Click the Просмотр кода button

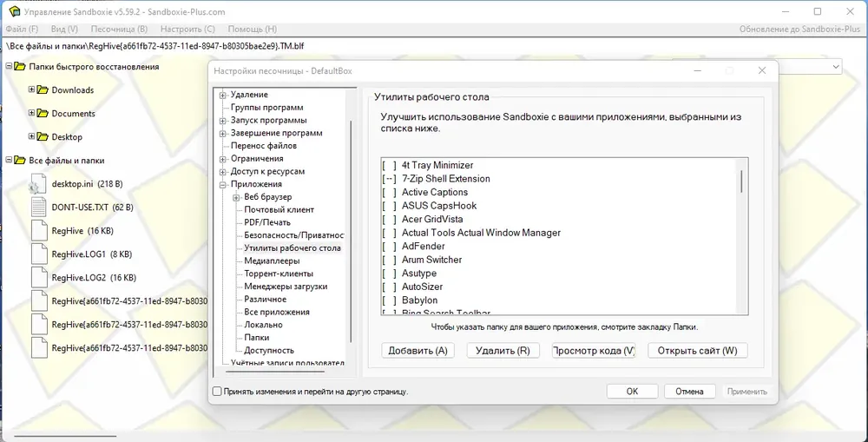click(x=594, y=351)
